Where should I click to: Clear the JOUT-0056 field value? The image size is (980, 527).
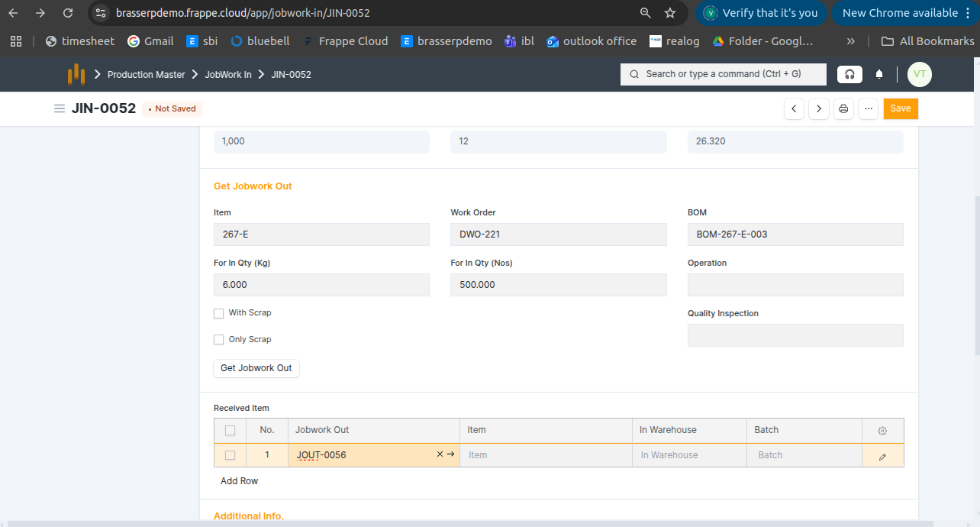click(x=440, y=454)
